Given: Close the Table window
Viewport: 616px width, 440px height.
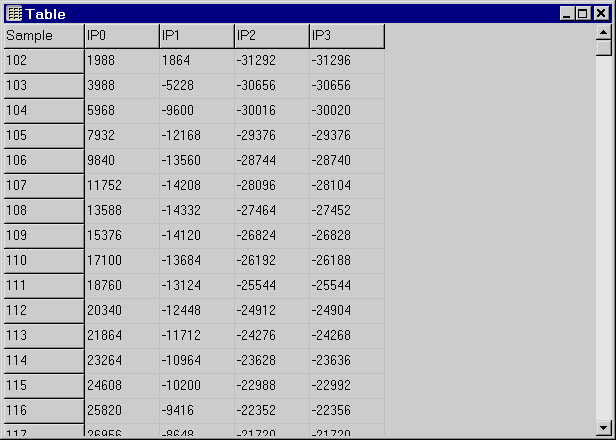Looking at the screenshot, I should point(600,14).
